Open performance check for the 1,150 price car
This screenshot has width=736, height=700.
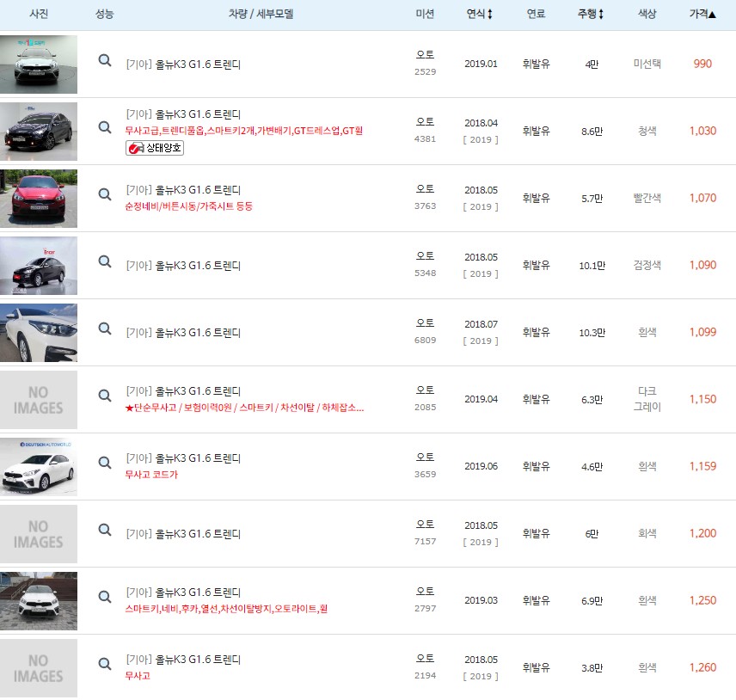(105, 396)
